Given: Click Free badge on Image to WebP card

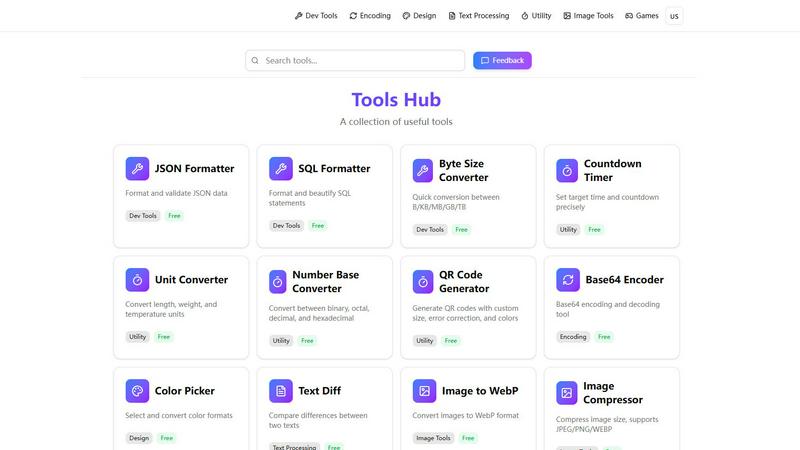Looking at the screenshot, I should click(468, 438).
